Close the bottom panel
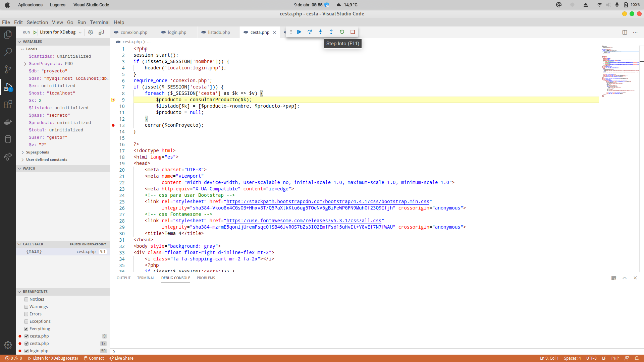Image resolution: width=644 pixels, height=362 pixels. tap(635, 278)
